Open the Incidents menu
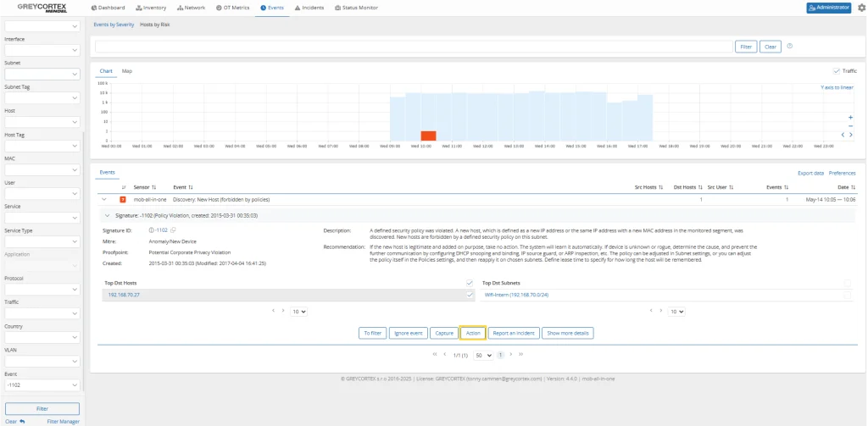Screen dimensions: 868x426 [309, 8]
